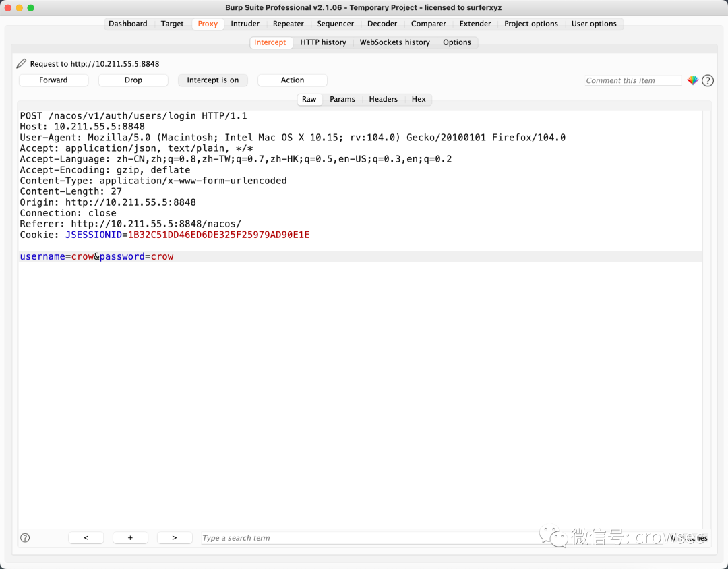Go to previous search match arrow
The image size is (728, 569).
(x=86, y=538)
